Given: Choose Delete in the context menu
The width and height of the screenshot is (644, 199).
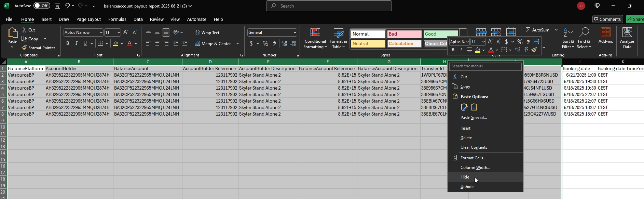Looking at the screenshot, I should pyautogui.click(x=485, y=138).
